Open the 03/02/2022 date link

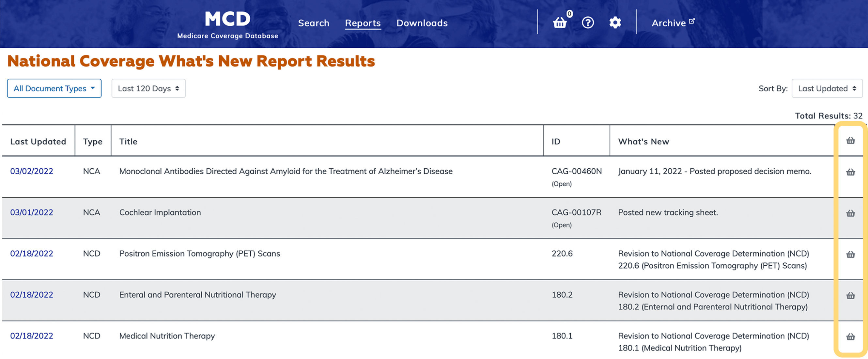32,171
